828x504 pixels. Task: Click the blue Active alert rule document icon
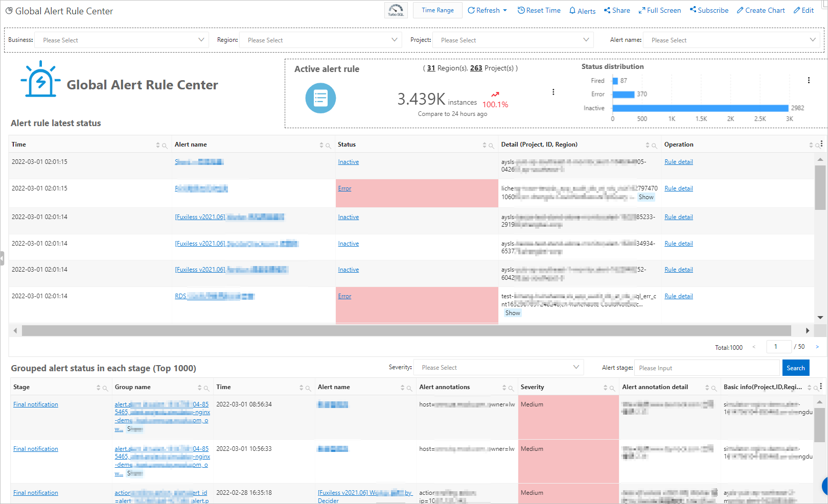320,98
